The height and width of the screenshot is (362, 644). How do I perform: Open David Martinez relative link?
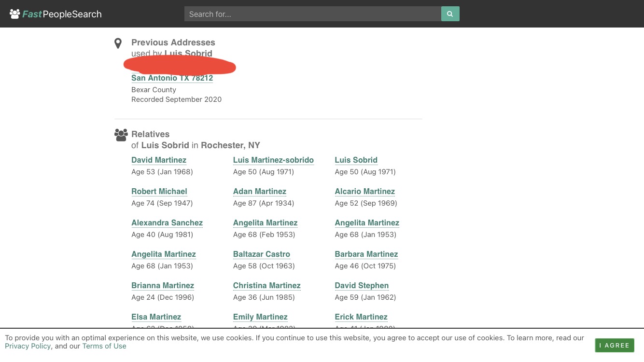pyautogui.click(x=159, y=160)
